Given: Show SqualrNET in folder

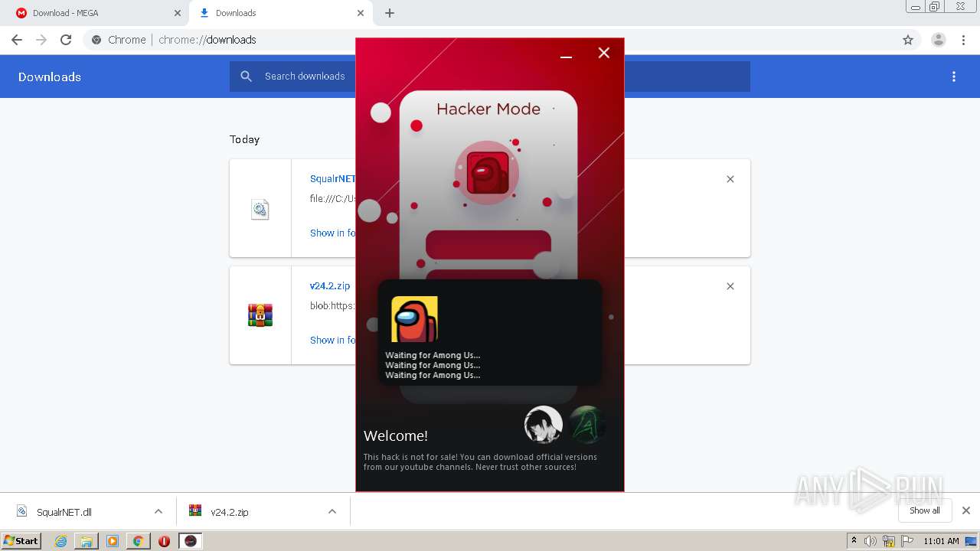Looking at the screenshot, I should point(332,233).
